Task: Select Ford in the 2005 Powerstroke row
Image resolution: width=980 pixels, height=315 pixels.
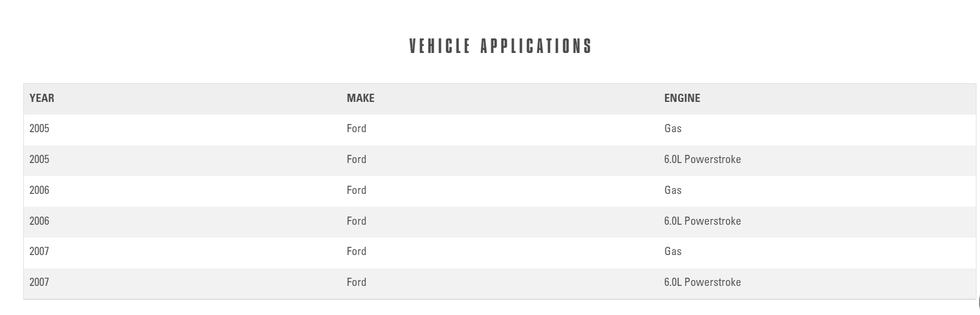Action: tap(356, 160)
